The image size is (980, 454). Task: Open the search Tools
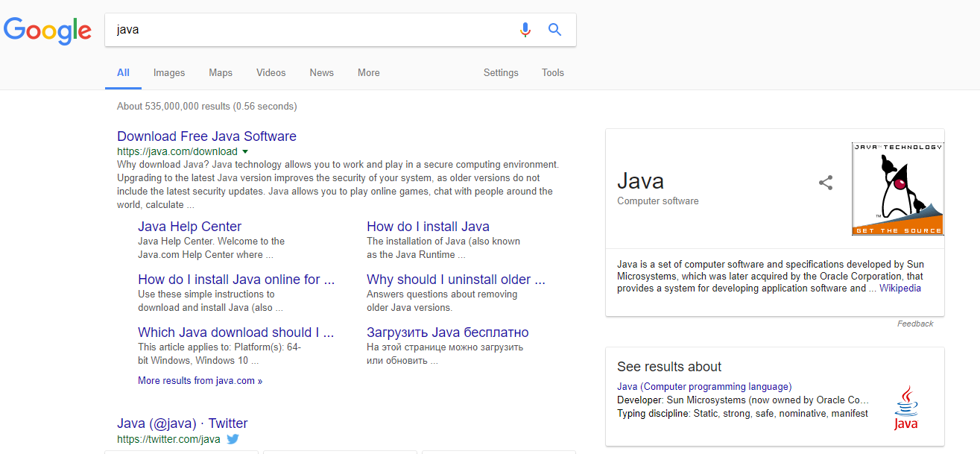point(553,73)
